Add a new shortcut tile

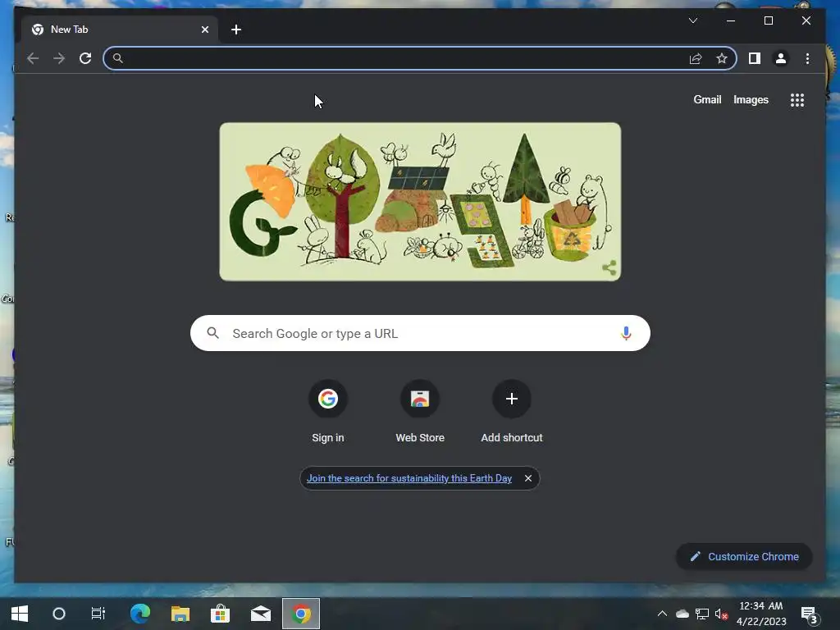point(512,412)
